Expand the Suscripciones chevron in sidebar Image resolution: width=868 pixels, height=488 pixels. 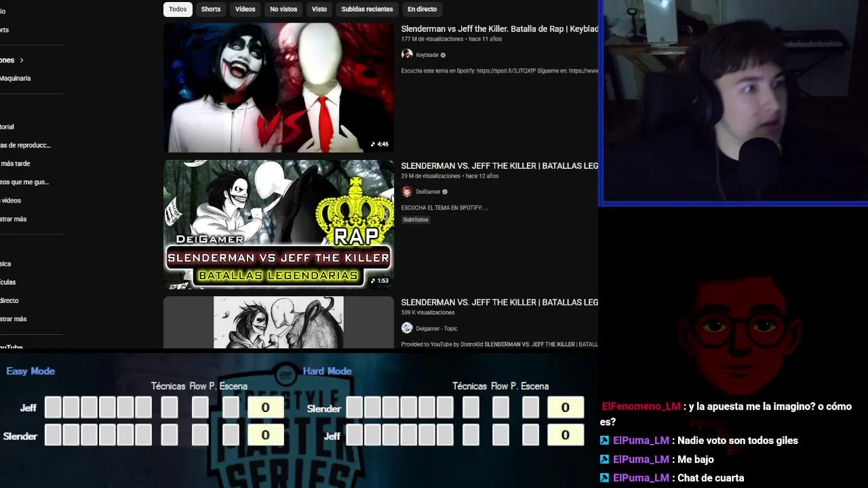22,60
